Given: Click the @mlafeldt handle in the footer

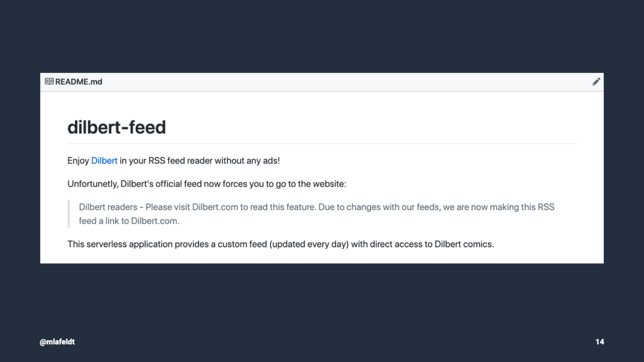Looking at the screenshot, I should pos(57,342).
